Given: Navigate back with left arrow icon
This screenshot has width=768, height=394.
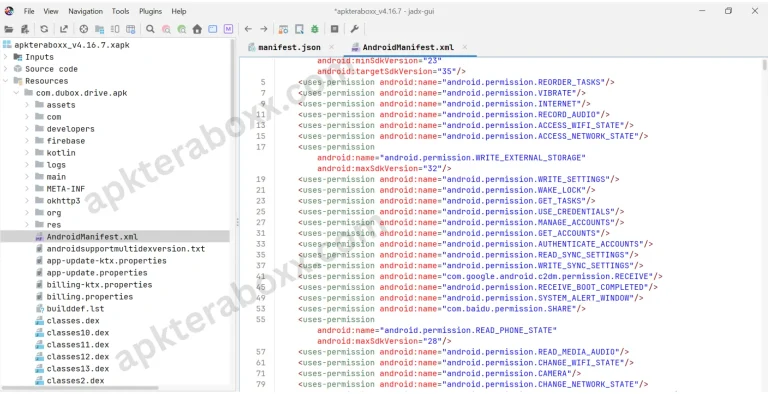Looking at the screenshot, I should point(248,29).
